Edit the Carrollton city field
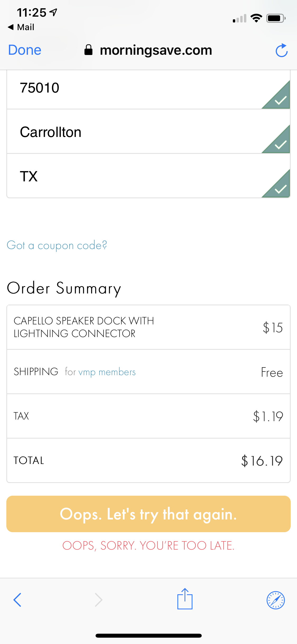This screenshot has width=297, height=644. click(x=132, y=132)
